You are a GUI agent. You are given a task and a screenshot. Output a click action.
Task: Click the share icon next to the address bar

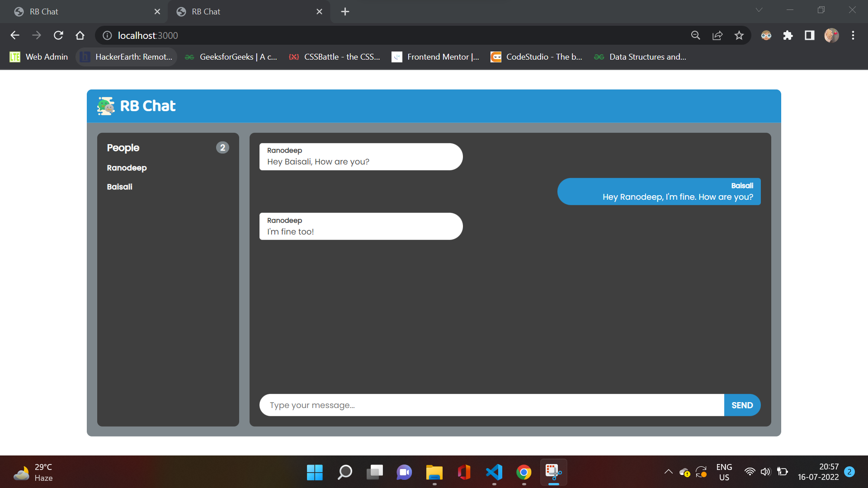click(717, 35)
